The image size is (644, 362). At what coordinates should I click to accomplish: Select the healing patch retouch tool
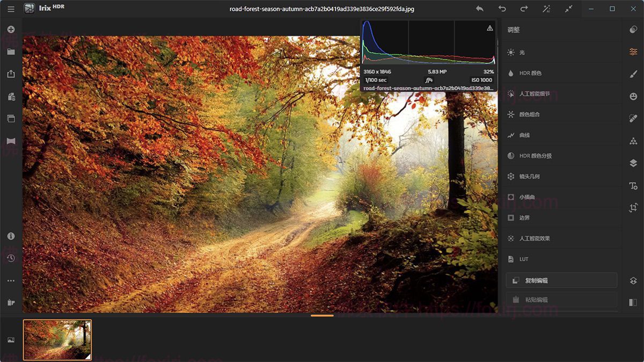pyautogui.click(x=632, y=118)
